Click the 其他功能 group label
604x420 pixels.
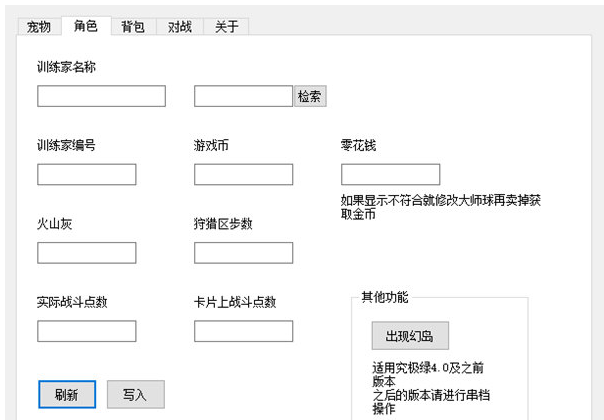pyautogui.click(x=384, y=297)
